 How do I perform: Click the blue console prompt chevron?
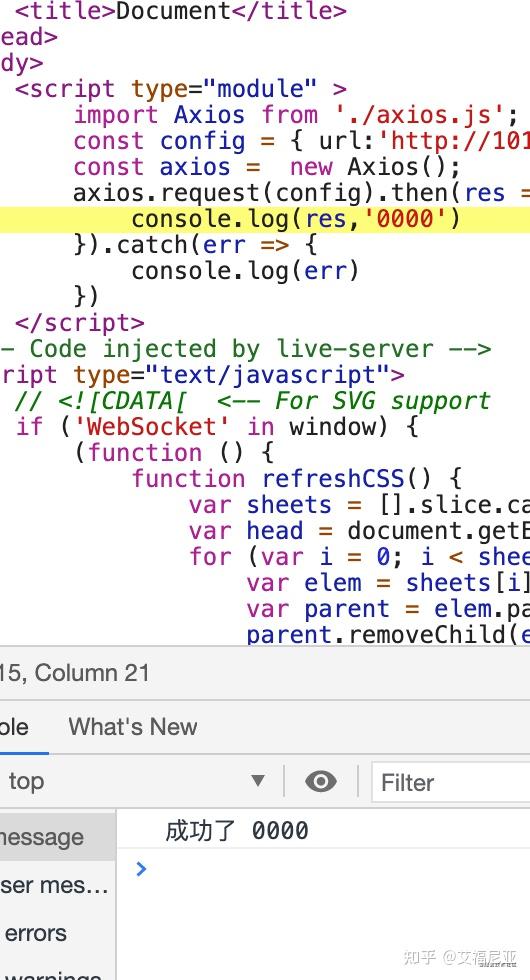pyautogui.click(x=141, y=868)
